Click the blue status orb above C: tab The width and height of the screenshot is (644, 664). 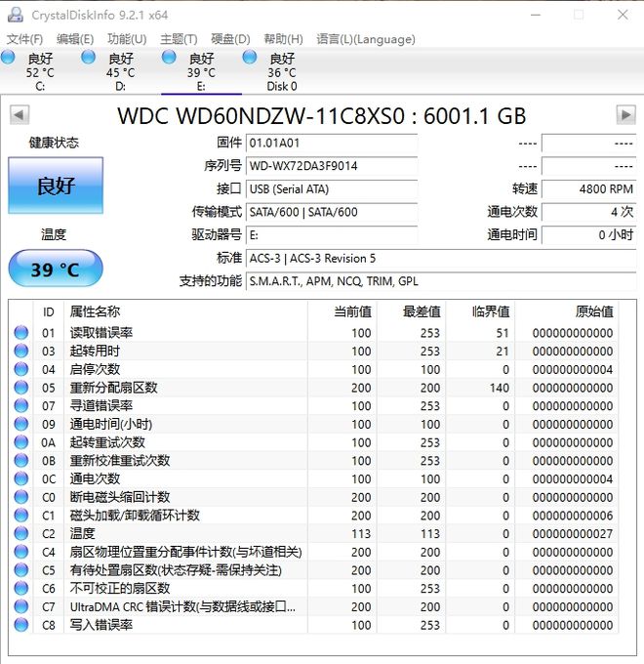tap(8, 57)
